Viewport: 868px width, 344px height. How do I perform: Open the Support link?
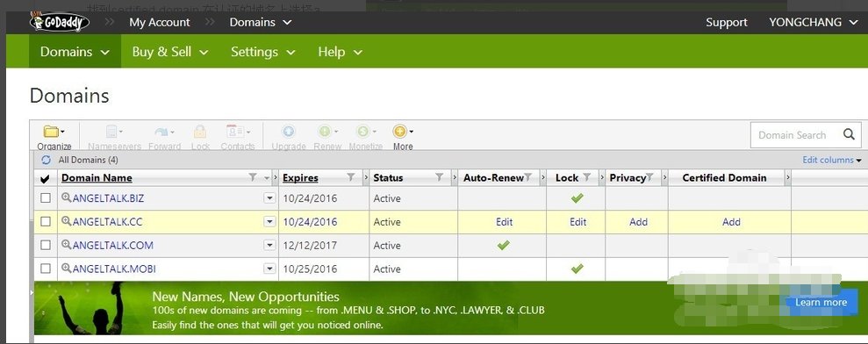click(x=727, y=22)
